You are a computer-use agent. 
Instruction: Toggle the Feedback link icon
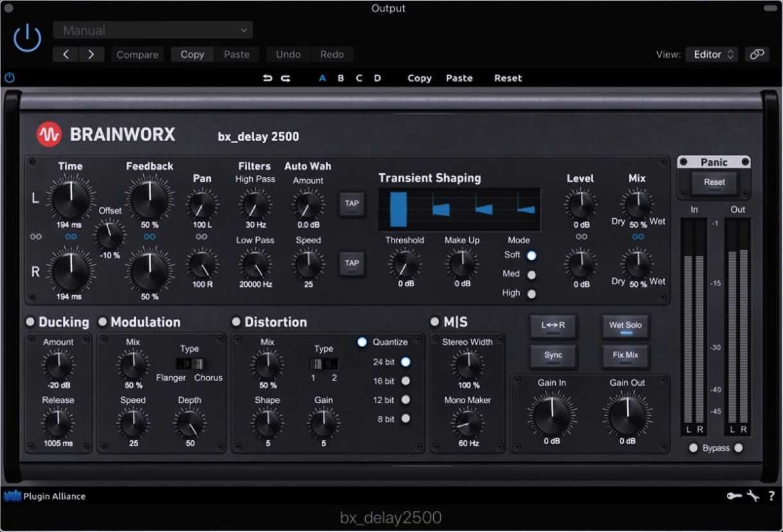tap(150, 237)
